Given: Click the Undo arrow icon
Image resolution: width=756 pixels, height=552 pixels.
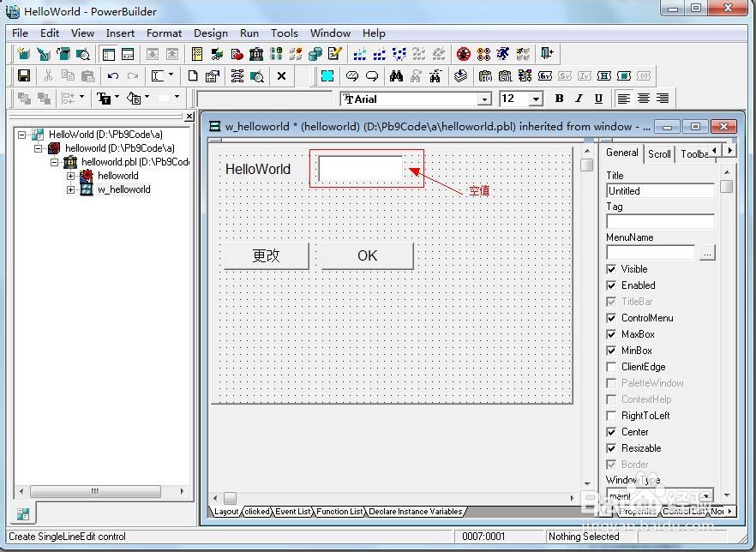Looking at the screenshot, I should (x=113, y=75).
